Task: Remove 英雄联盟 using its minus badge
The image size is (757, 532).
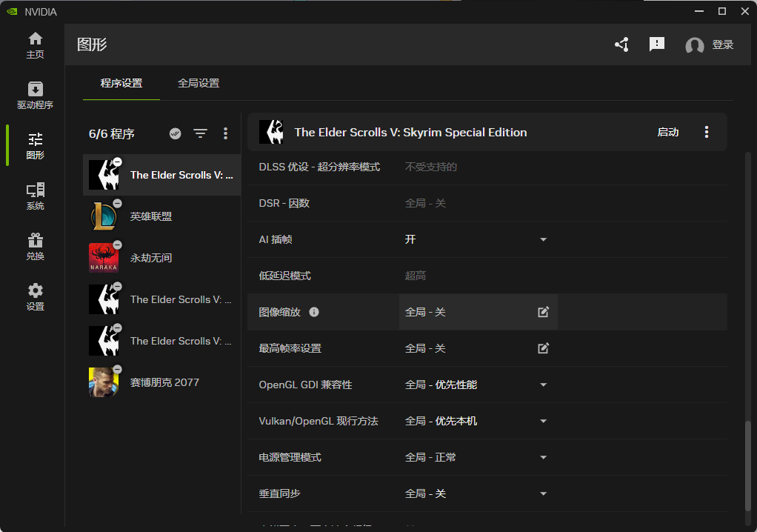Action: [117, 204]
